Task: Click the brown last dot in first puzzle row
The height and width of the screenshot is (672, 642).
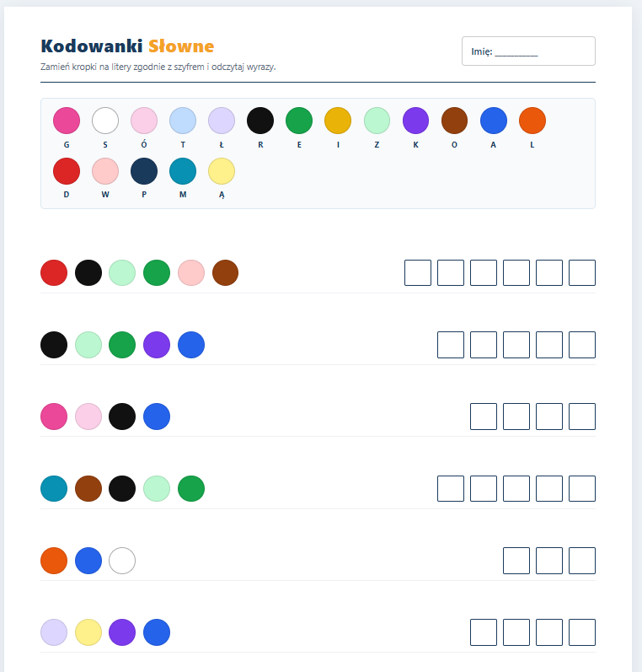Action: [225, 272]
